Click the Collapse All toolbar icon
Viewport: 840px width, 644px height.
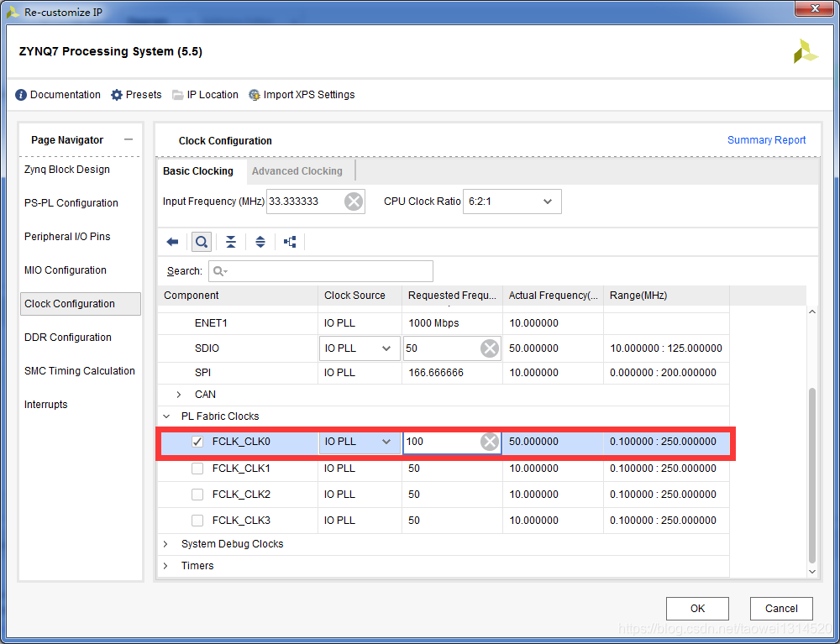point(231,242)
